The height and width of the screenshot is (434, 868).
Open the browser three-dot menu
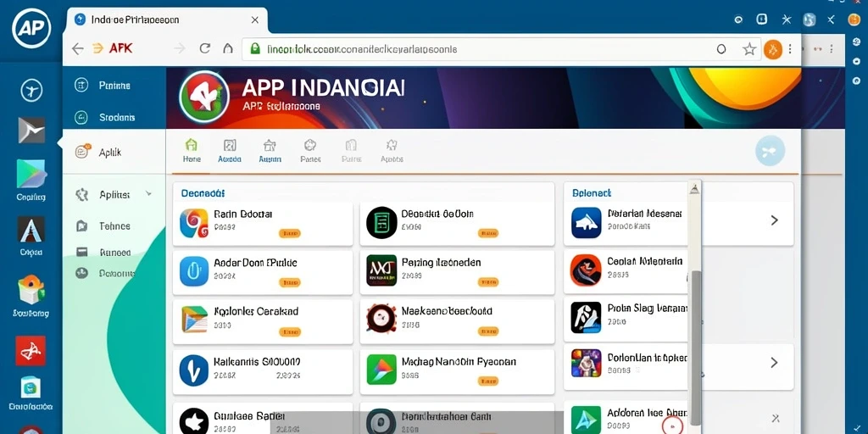point(789,49)
